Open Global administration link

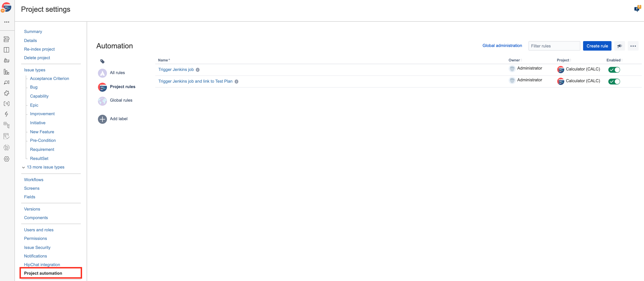[502, 46]
